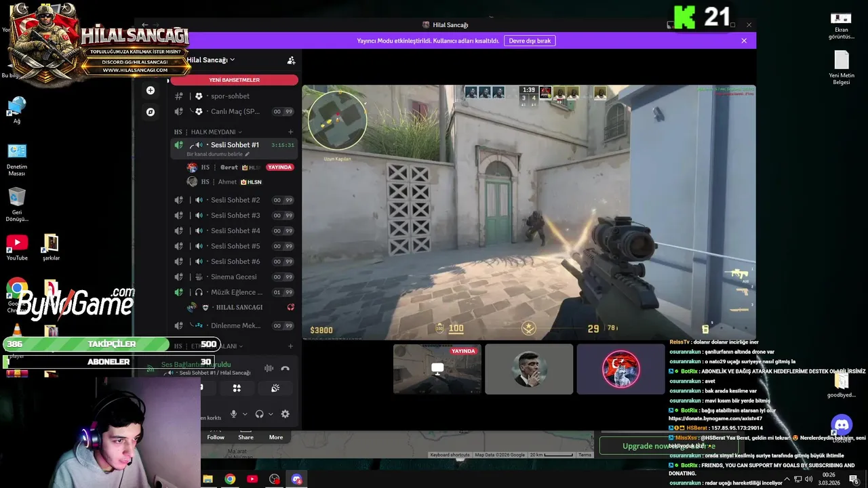Dismiss the streamer mode banner
Viewport: 868px width, 488px height.
point(744,41)
